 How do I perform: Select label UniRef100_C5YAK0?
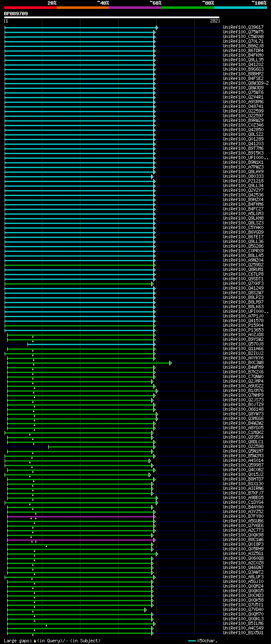(x=243, y=228)
